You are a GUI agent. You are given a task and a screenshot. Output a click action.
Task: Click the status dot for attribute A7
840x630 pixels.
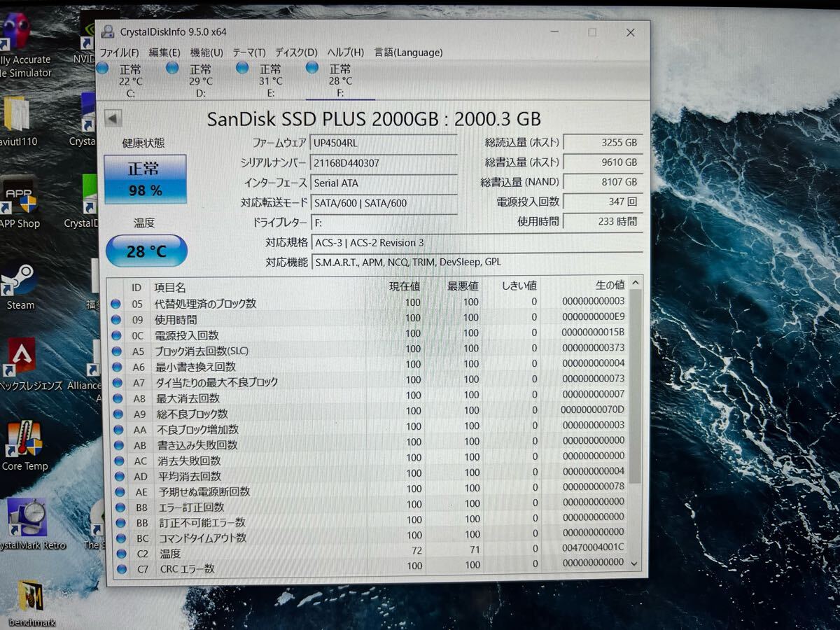click(x=118, y=382)
